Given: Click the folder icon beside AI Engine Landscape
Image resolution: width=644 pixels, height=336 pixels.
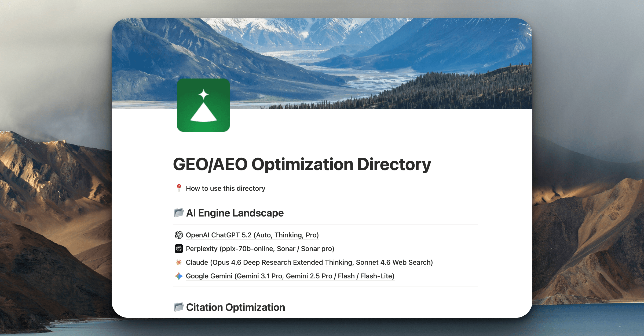Looking at the screenshot, I should (179, 213).
